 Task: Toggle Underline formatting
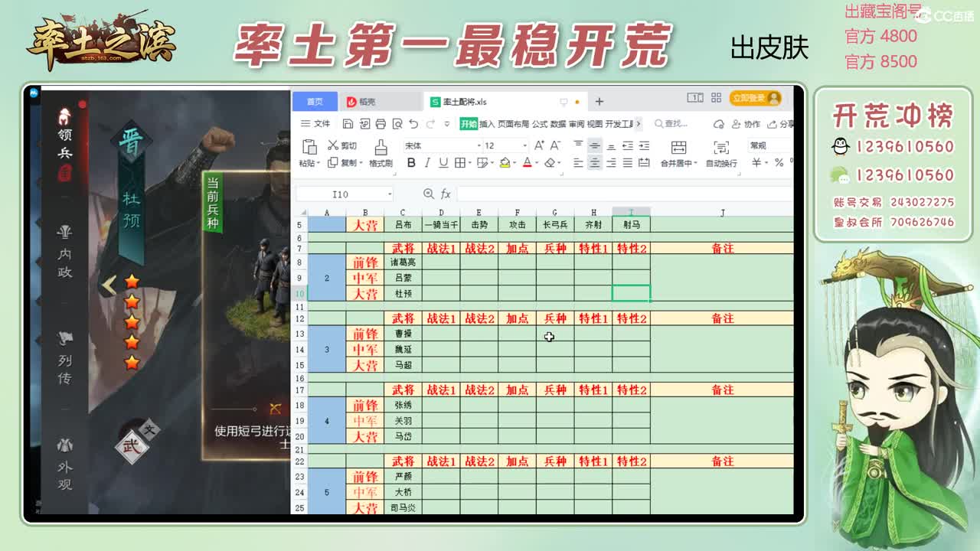[x=443, y=162]
